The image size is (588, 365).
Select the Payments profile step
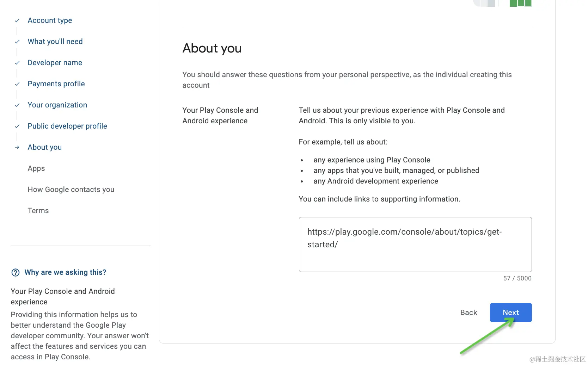[56, 84]
